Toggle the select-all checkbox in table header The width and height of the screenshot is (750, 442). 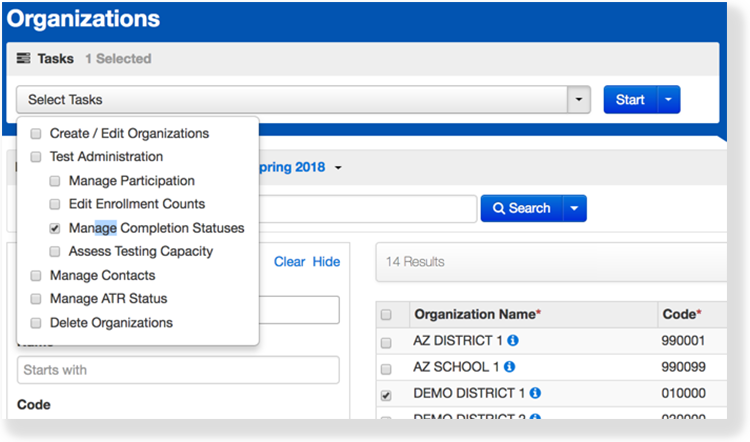tap(387, 315)
